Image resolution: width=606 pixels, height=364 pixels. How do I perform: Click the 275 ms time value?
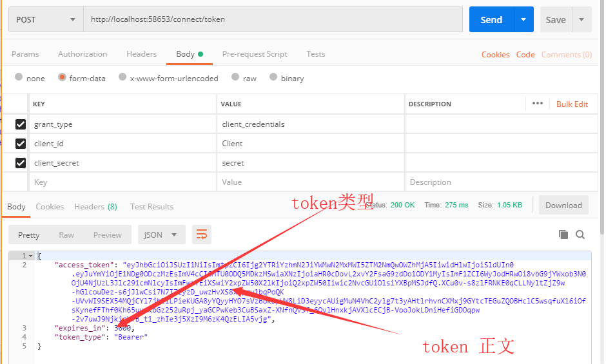456,205
